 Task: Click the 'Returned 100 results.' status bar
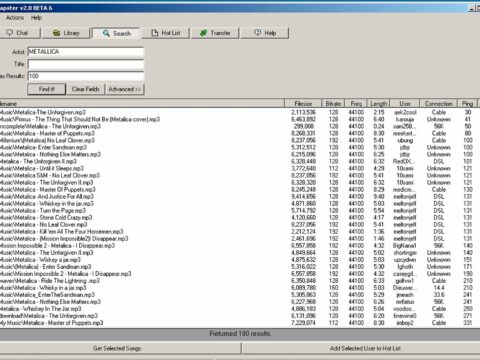tap(240, 334)
